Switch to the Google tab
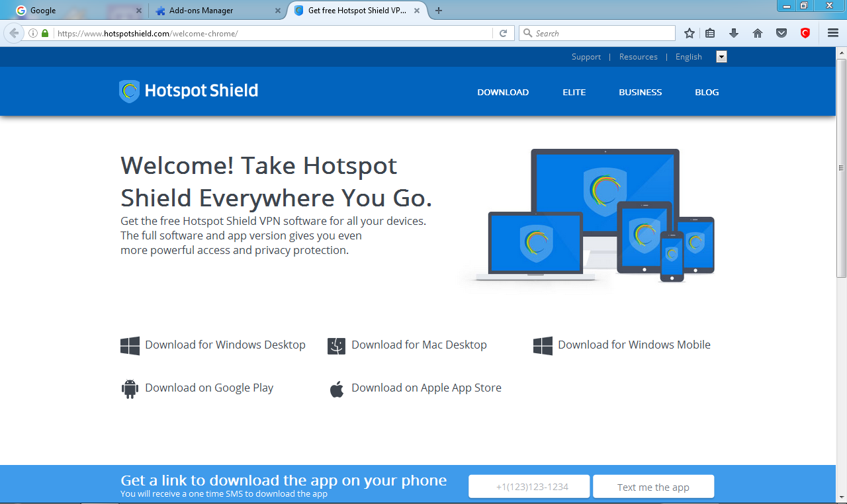Screen dimensions: 847x504 77,11
